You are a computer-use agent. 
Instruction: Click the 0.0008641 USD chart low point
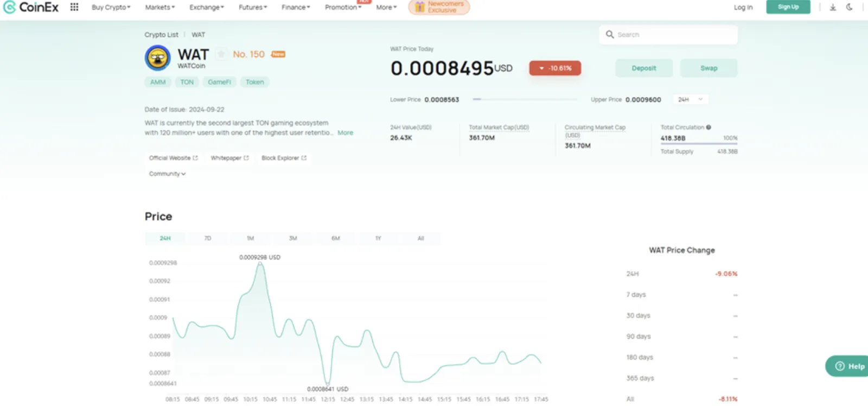coord(328,384)
